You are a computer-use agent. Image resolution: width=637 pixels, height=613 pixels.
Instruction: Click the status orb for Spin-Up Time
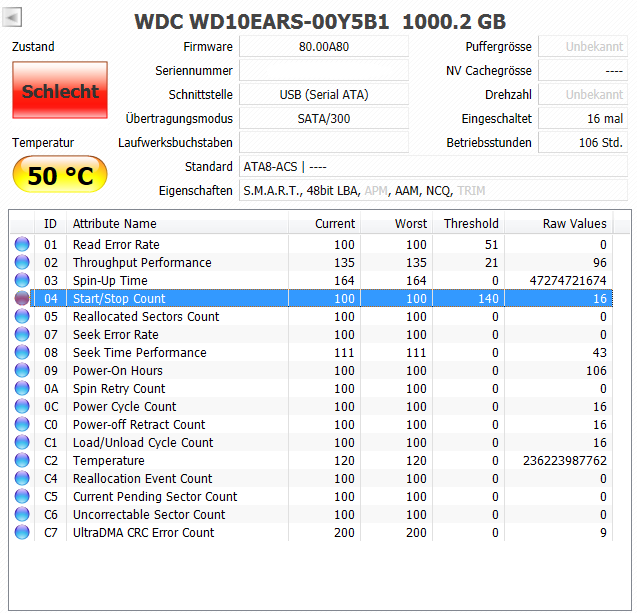coord(22,280)
